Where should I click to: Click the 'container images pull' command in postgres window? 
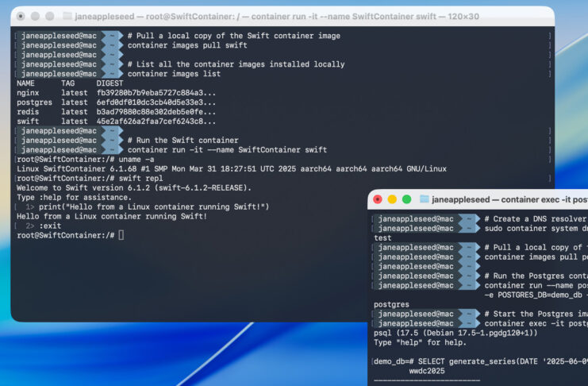point(536,257)
